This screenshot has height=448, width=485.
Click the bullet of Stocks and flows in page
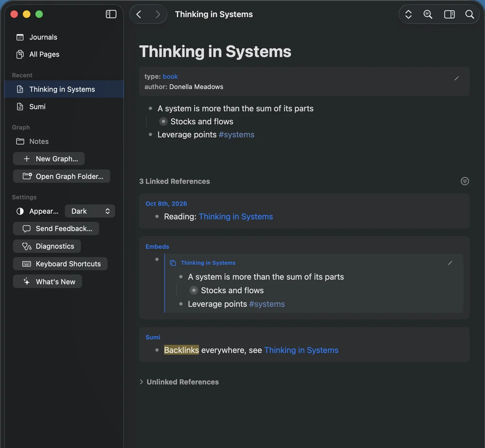(163, 122)
